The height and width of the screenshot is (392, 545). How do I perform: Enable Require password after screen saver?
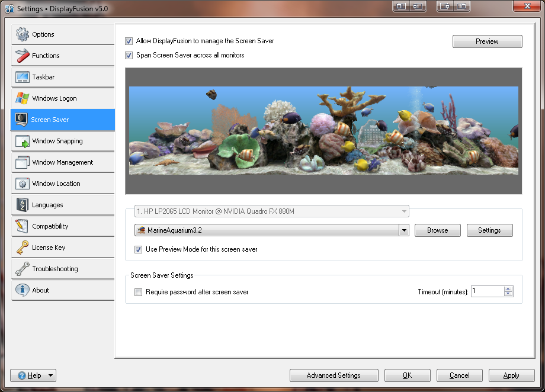click(x=139, y=292)
